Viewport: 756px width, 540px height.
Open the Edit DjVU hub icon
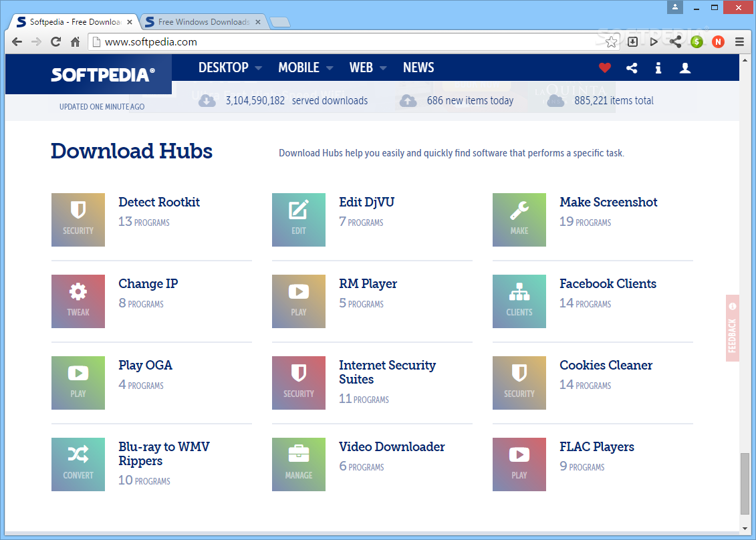click(x=298, y=220)
